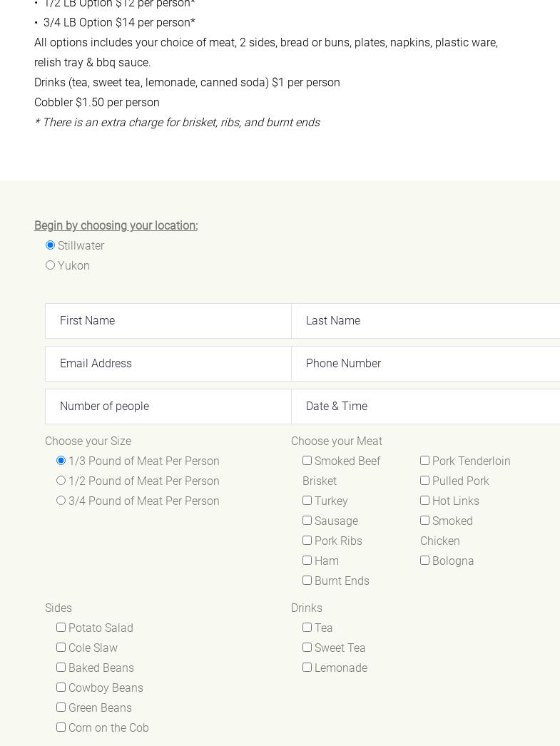Select the Pork Ribs checkbox
Viewport: 560px width, 746px height.
coord(307,541)
